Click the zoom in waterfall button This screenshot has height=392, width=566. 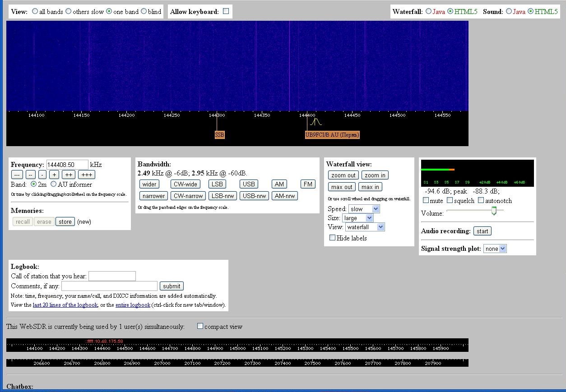point(375,175)
